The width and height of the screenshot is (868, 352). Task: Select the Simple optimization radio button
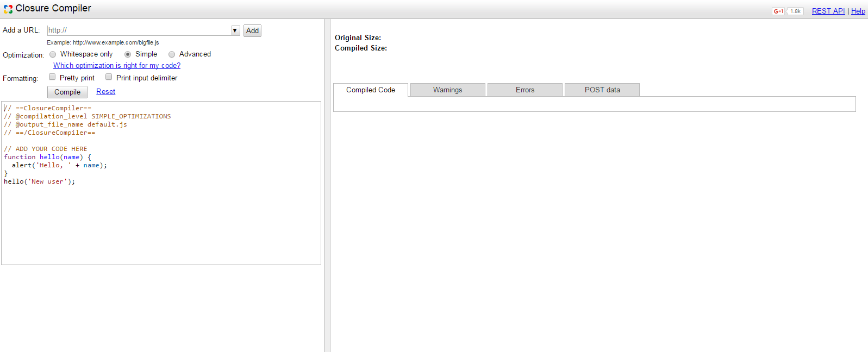128,54
